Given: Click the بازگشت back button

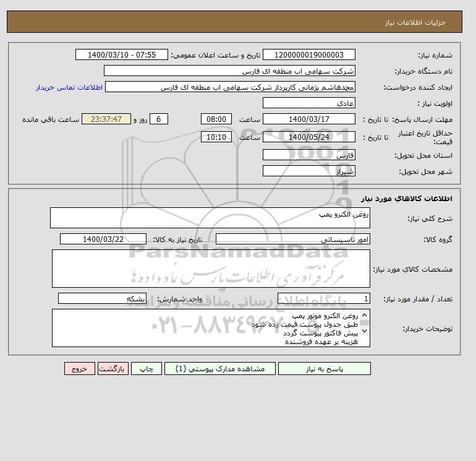Looking at the screenshot, I should [113, 369].
